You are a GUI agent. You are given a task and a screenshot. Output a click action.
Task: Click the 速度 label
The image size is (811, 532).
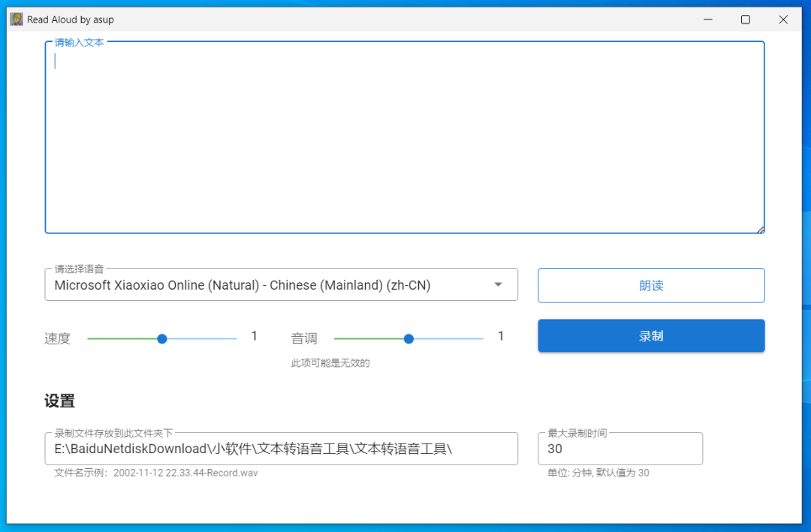[57, 338]
